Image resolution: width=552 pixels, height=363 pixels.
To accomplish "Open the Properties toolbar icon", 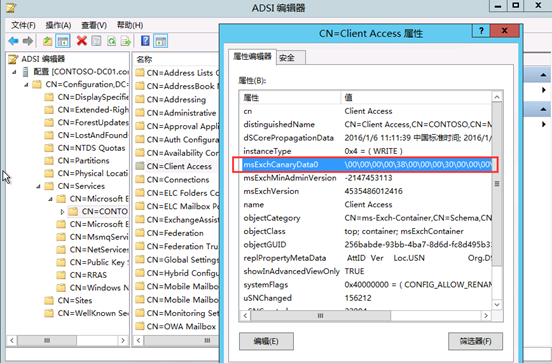I will [96, 41].
